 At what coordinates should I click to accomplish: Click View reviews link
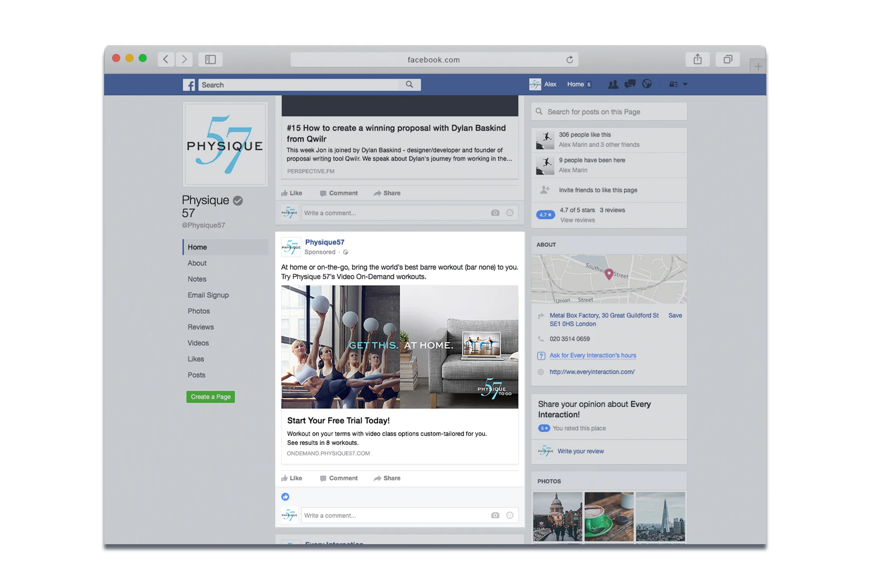point(578,220)
